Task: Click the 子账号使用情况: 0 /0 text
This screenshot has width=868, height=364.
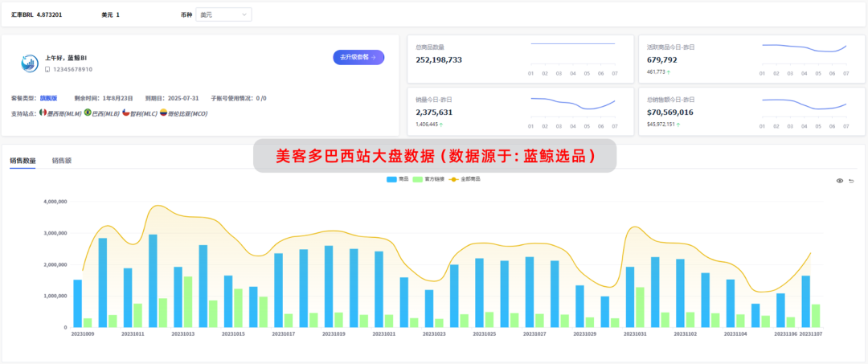Action: coord(239,98)
